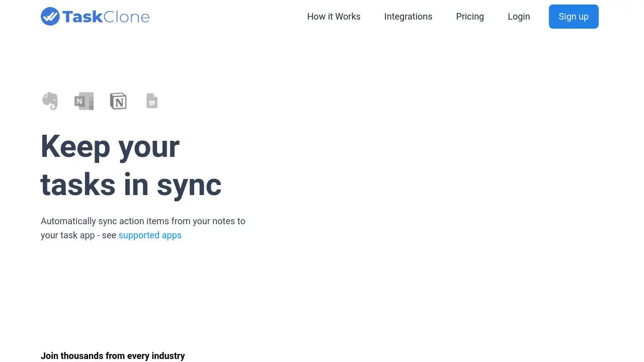Open the How it Works page
644x362 pixels.
click(x=334, y=17)
